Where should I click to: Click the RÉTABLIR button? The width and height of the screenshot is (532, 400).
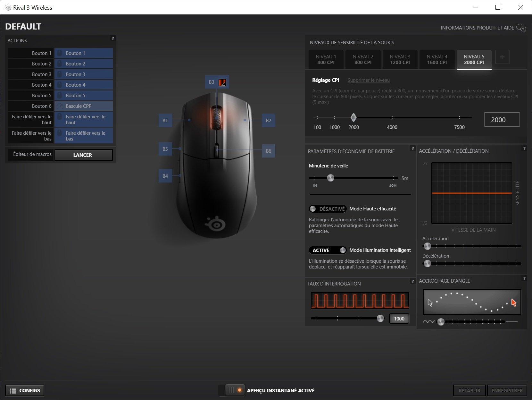point(470,391)
